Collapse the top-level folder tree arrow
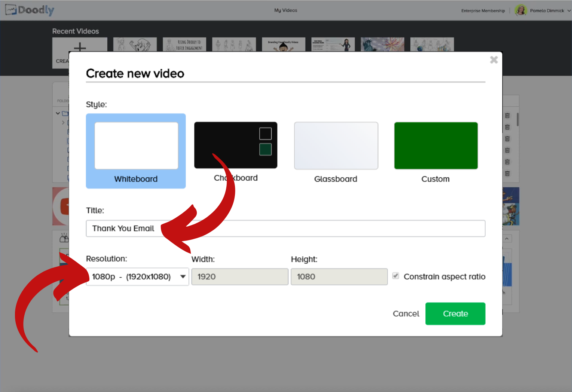 pos(58,113)
